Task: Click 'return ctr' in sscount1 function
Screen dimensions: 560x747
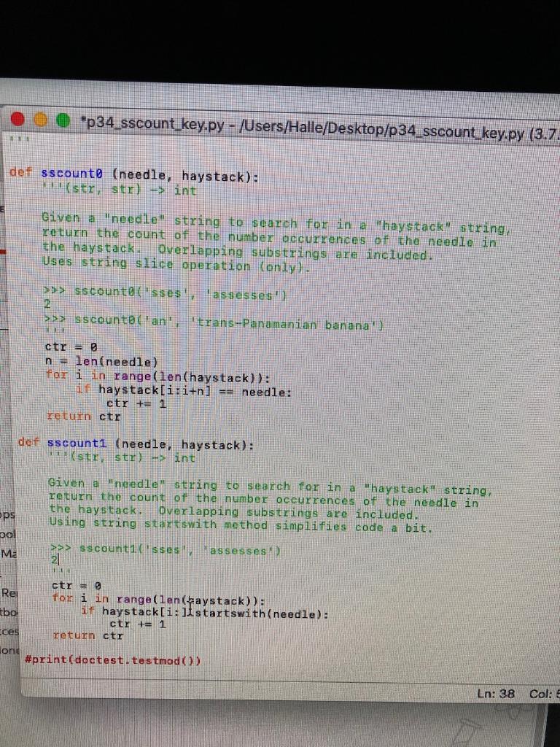Action: click(x=87, y=635)
